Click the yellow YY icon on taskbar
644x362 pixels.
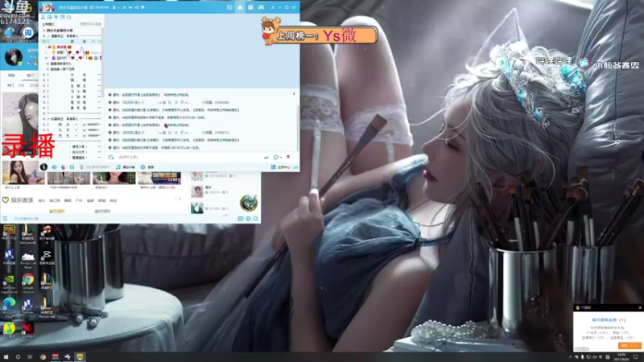pos(80,357)
